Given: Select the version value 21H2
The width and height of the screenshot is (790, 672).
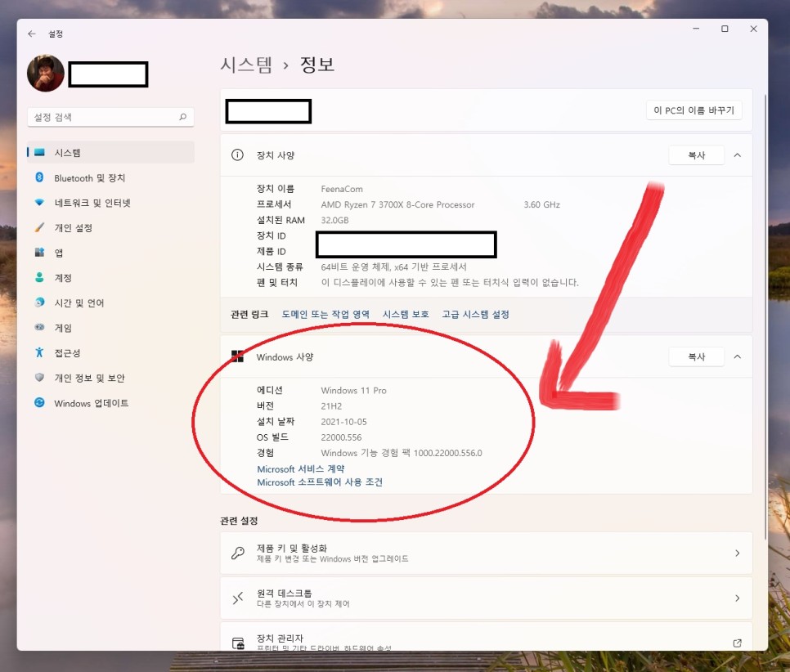Looking at the screenshot, I should (x=331, y=406).
